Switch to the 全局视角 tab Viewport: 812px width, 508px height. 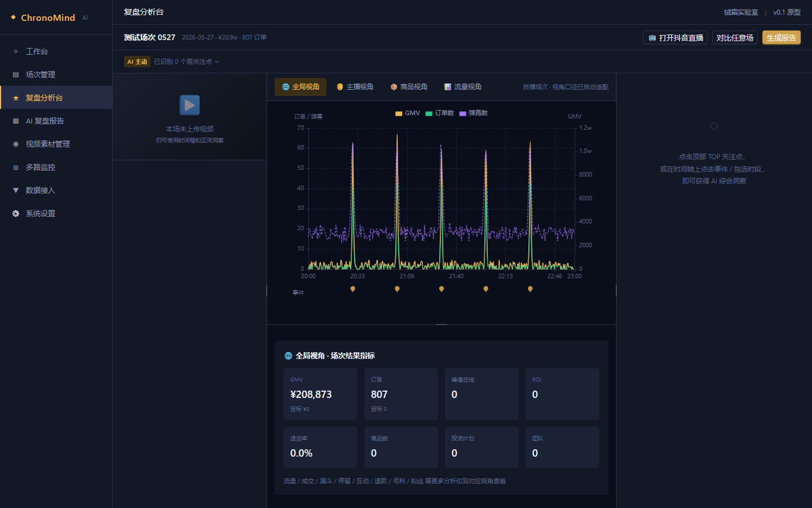pos(301,87)
